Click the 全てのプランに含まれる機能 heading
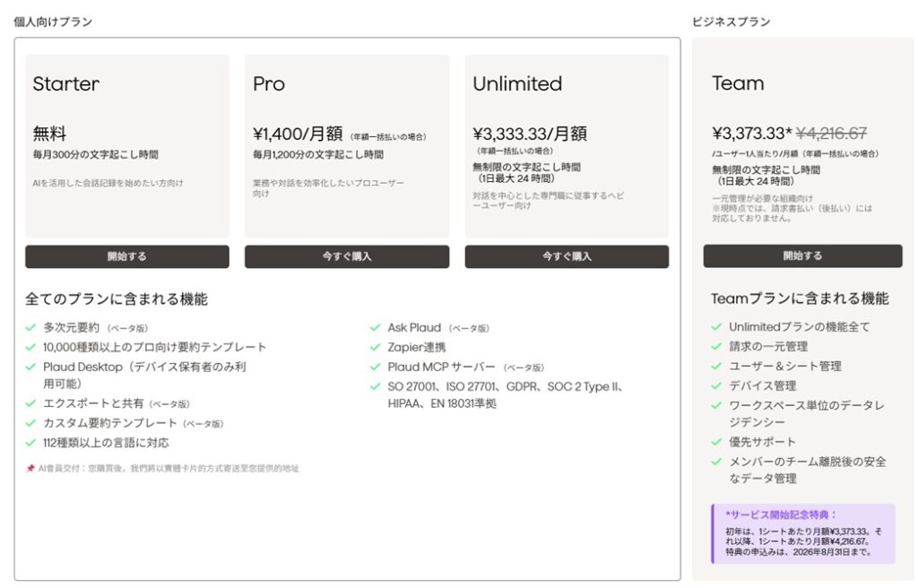Image resolution: width=918 pixels, height=588 pixels. click(117, 298)
